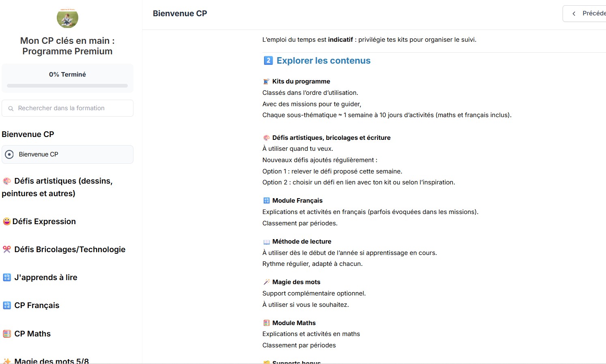This screenshot has height=364, width=606.
Task: Click the left chevron on Précédent button
Action: tap(574, 14)
